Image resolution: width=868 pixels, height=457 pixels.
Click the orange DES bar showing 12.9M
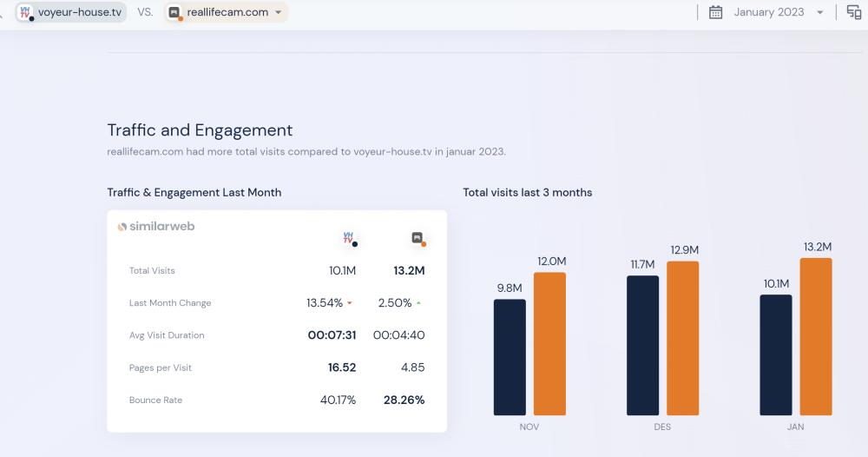(682, 338)
